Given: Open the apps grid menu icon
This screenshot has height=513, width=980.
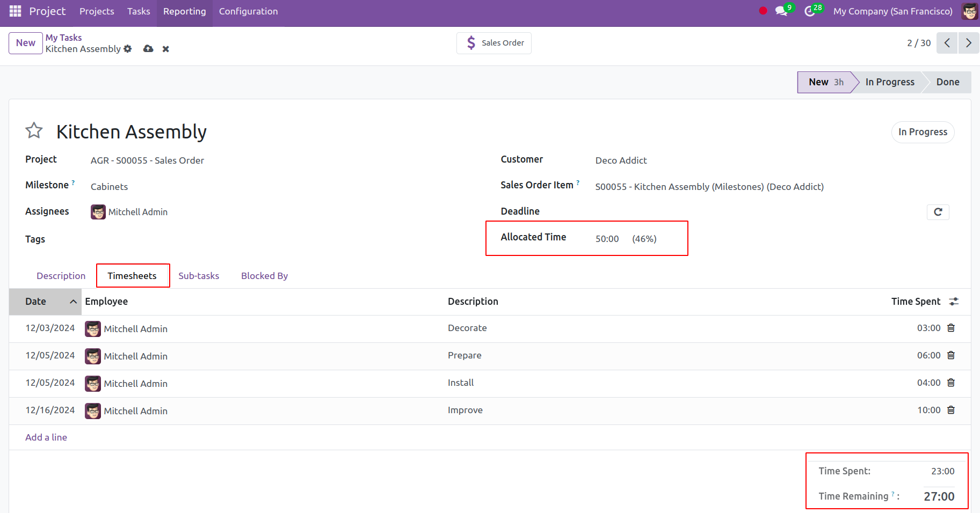Looking at the screenshot, I should (x=15, y=11).
